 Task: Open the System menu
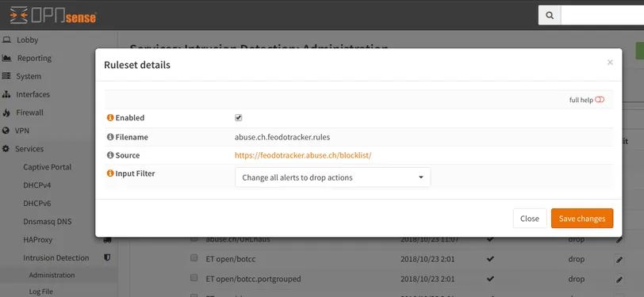pyautogui.click(x=29, y=76)
